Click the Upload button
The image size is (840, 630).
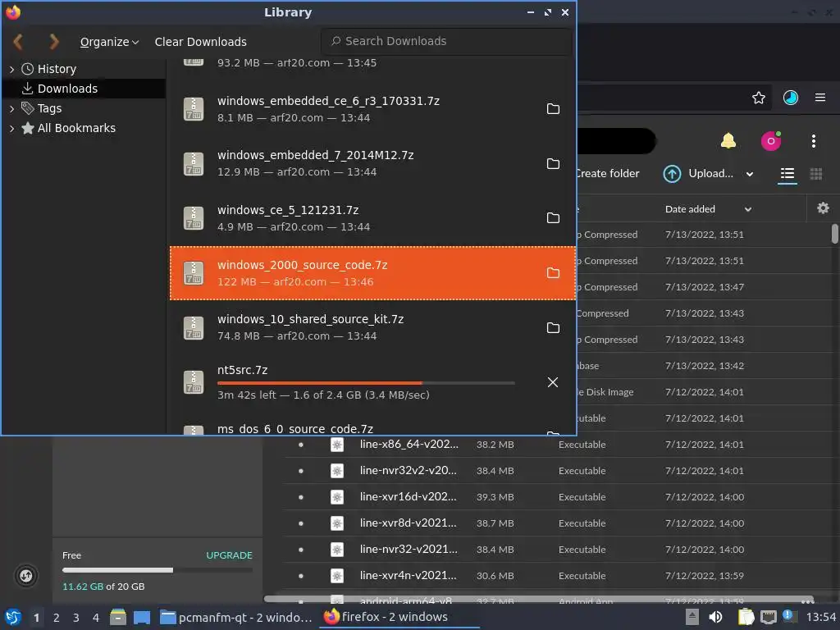(x=698, y=174)
